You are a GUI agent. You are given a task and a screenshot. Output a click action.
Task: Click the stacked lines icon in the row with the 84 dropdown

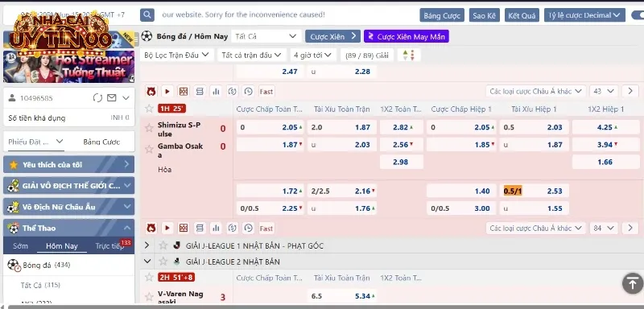pyautogui.click(x=200, y=229)
